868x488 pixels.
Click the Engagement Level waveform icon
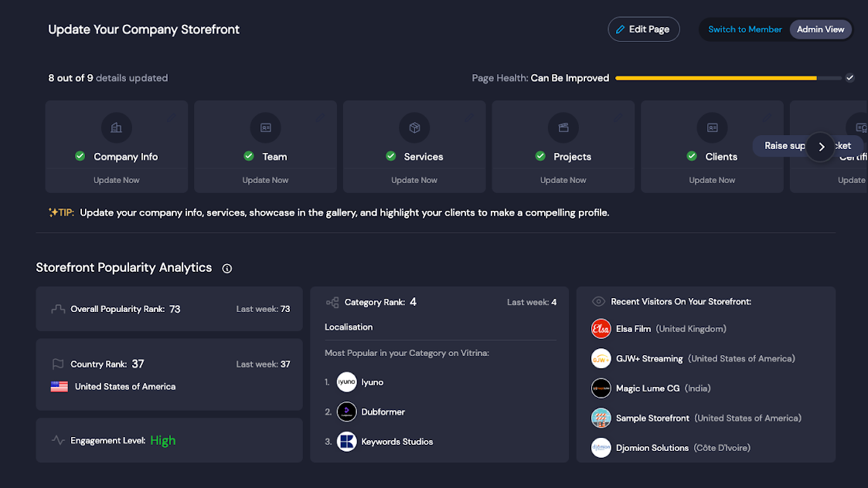click(57, 440)
